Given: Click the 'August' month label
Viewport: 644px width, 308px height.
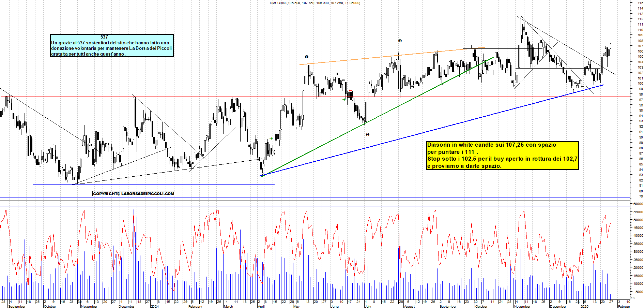Looking at the screenshot, I should (x=410, y=306).
